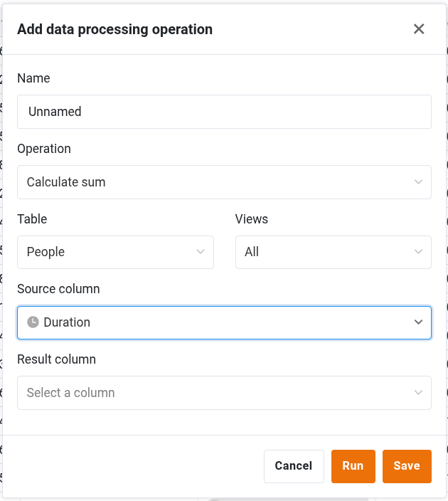Click the Result column chevron arrow

(418, 393)
